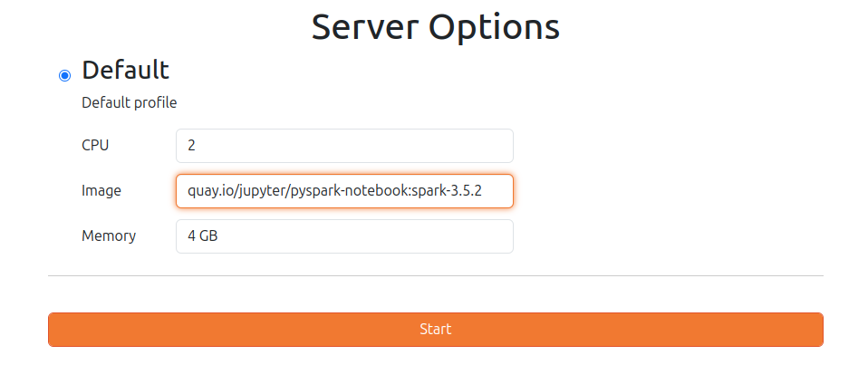Click empty space inside the Memory field
This screenshot has width=868, height=384.
[x=408, y=236]
